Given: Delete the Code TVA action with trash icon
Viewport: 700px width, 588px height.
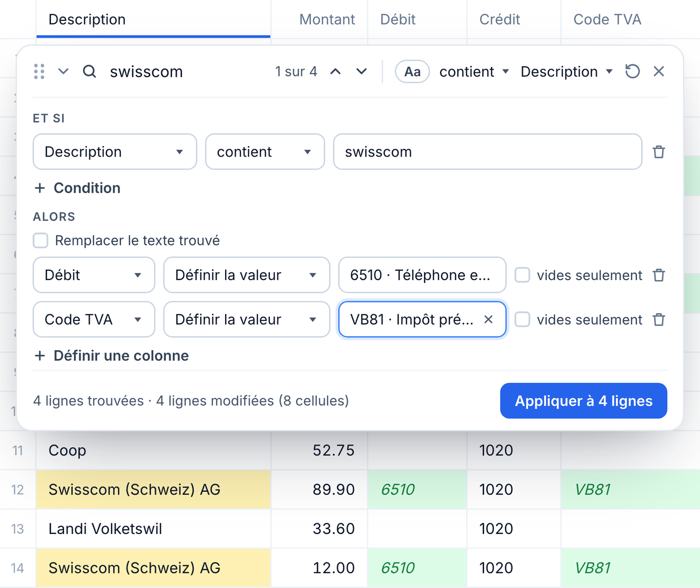Looking at the screenshot, I should (659, 320).
